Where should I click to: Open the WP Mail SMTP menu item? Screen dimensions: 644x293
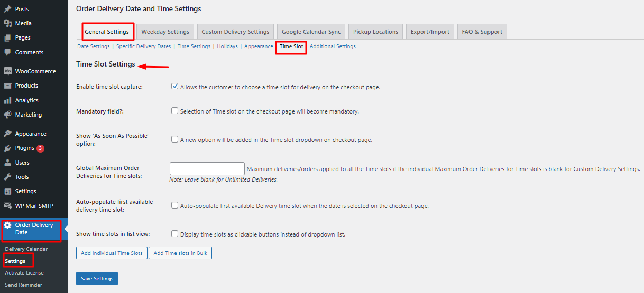click(x=34, y=206)
